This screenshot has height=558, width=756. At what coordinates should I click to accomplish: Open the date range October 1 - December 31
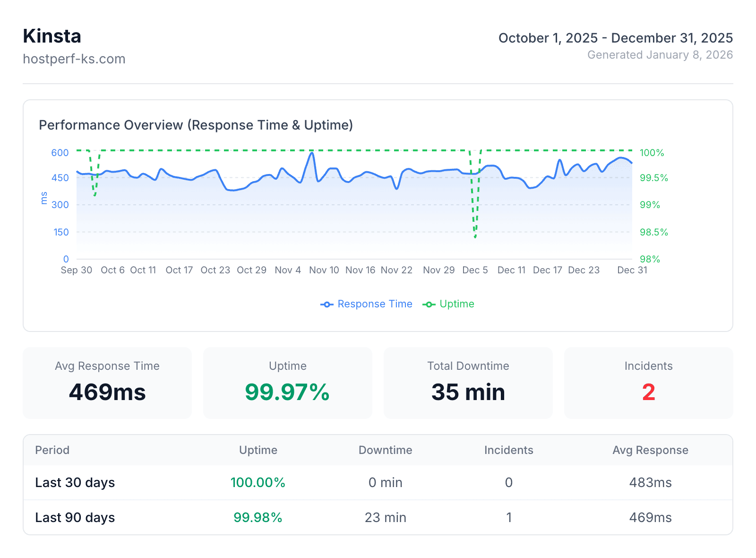[615, 38]
